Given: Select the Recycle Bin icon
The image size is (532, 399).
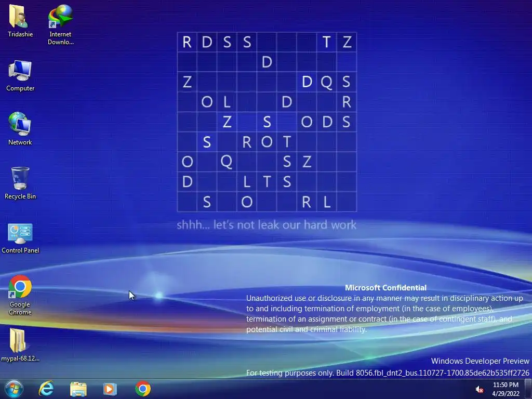Looking at the screenshot, I should 20,179.
